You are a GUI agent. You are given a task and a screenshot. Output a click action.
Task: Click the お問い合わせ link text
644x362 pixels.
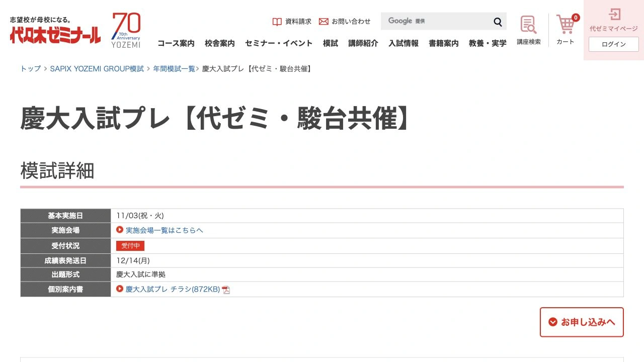(x=351, y=22)
